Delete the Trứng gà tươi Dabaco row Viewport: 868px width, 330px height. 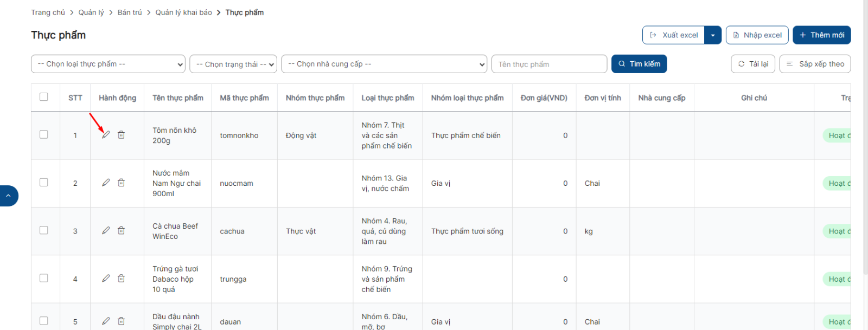(122, 278)
